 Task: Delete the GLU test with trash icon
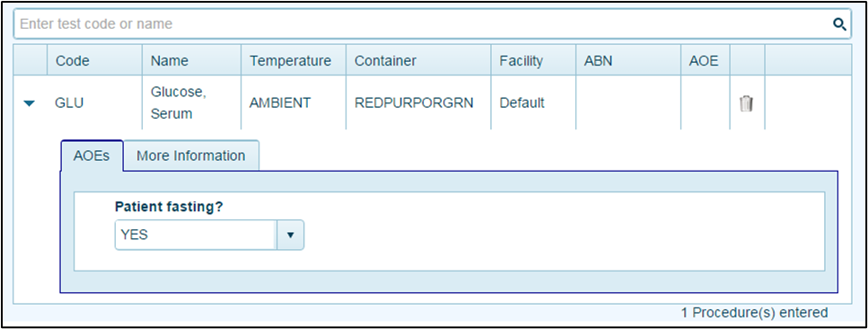(746, 103)
